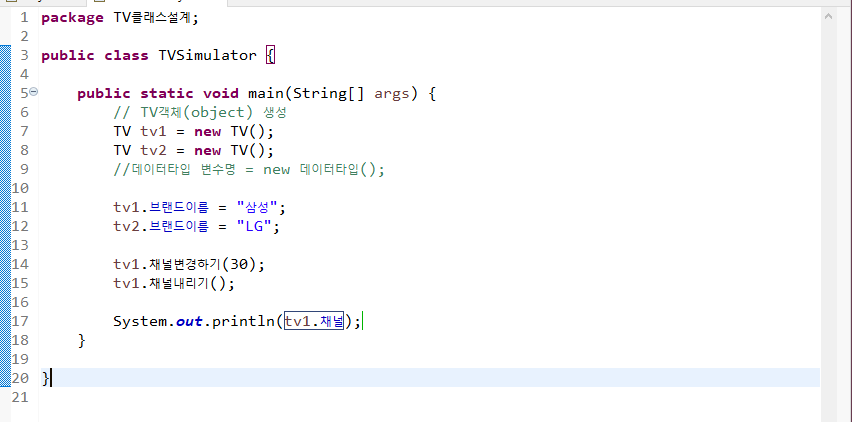Click the 브랜드이름 field of tv2 on line 12
Screen dimensions: 852x422
178,226
